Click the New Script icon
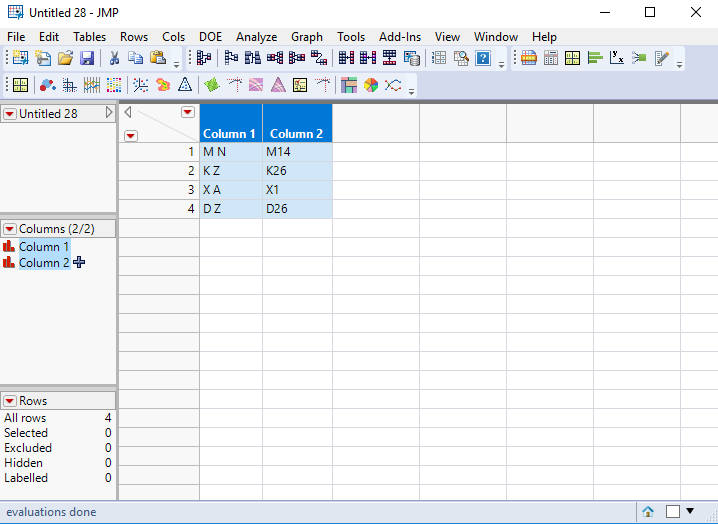Viewport: 718px width, 524px height. click(43, 58)
